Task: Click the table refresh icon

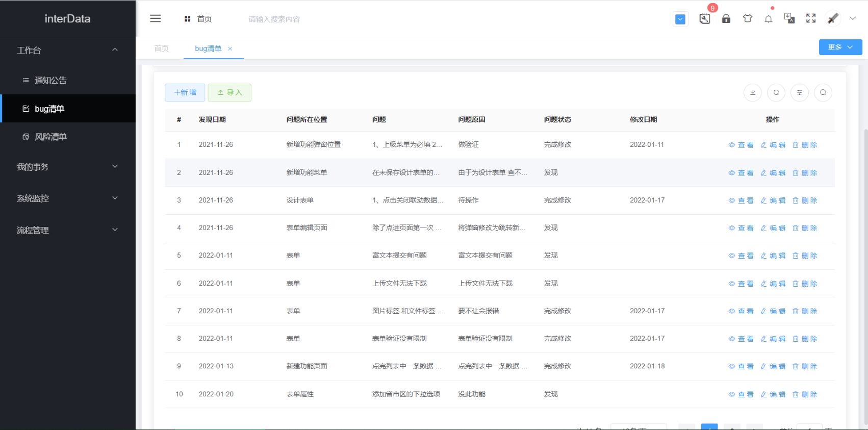Action: click(x=776, y=92)
